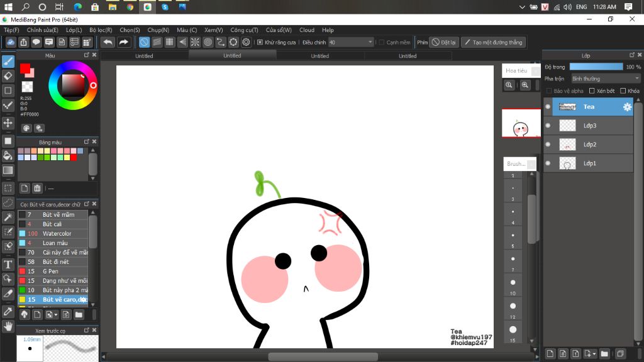Select the Eyedropper tool
Viewport: 644px width, 362px height.
click(x=8, y=311)
